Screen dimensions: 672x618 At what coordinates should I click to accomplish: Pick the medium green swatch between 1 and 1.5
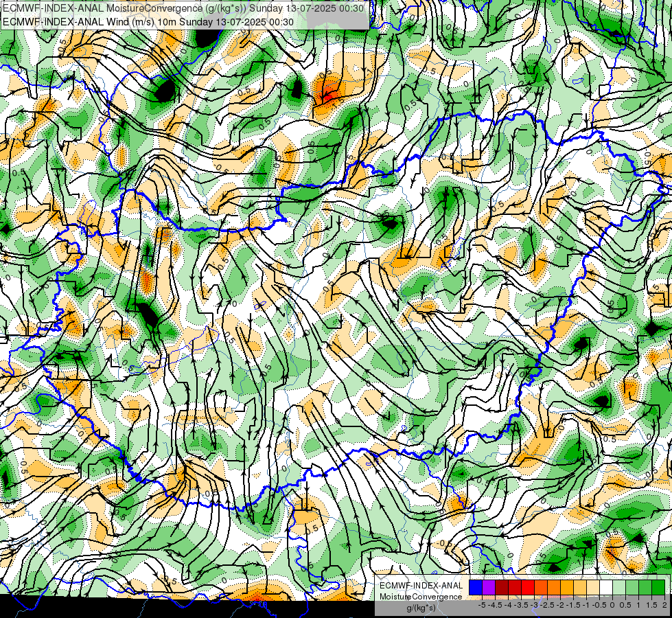(x=645, y=587)
